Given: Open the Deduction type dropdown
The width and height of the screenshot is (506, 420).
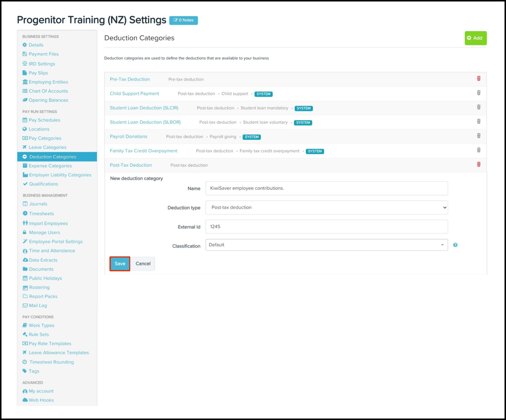Looking at the screenshot, I should pyautogui.click(x=326, y=208).
